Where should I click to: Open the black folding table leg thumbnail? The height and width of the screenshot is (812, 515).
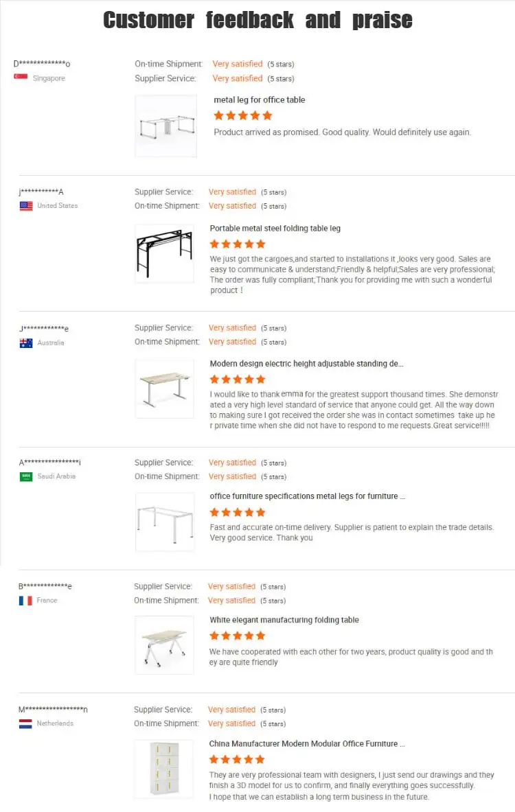[164, 254]
